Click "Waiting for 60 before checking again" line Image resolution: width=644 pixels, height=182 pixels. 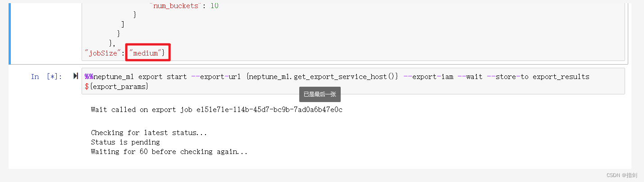point(169,152)
